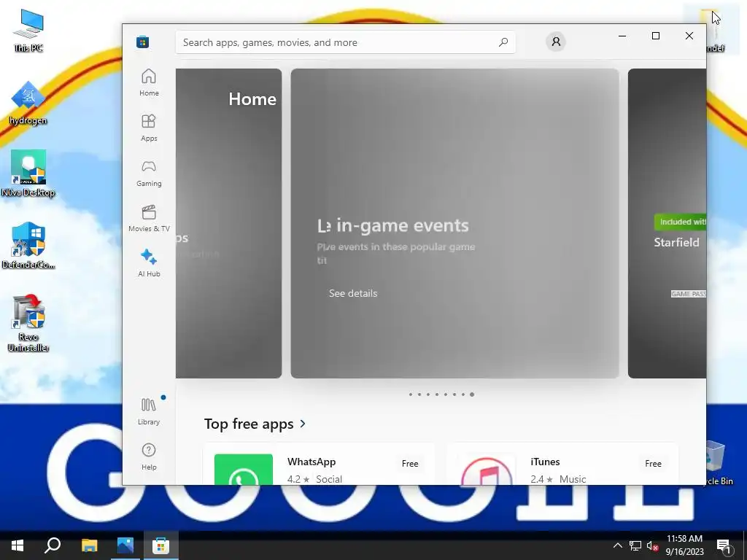Focus the Search apps, games, movies field
Screen dimensions: 747x560
coord(345,42)
